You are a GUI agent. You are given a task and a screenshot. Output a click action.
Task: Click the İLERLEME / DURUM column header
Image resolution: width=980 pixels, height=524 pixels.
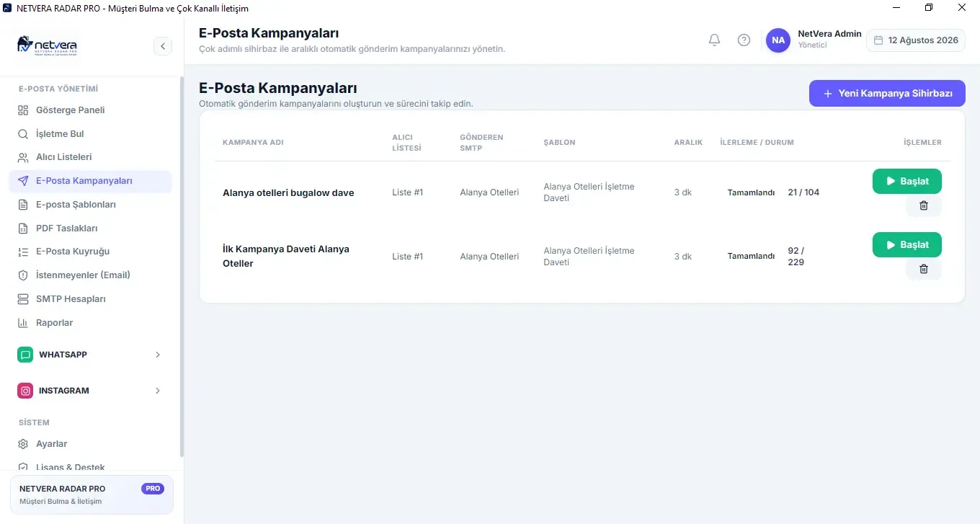(x=757, y=143)
